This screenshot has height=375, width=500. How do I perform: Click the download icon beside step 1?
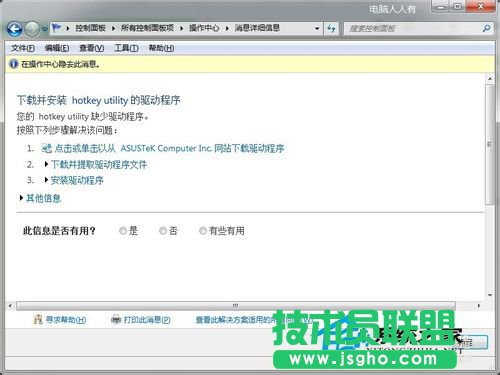[x=46, y=148]
